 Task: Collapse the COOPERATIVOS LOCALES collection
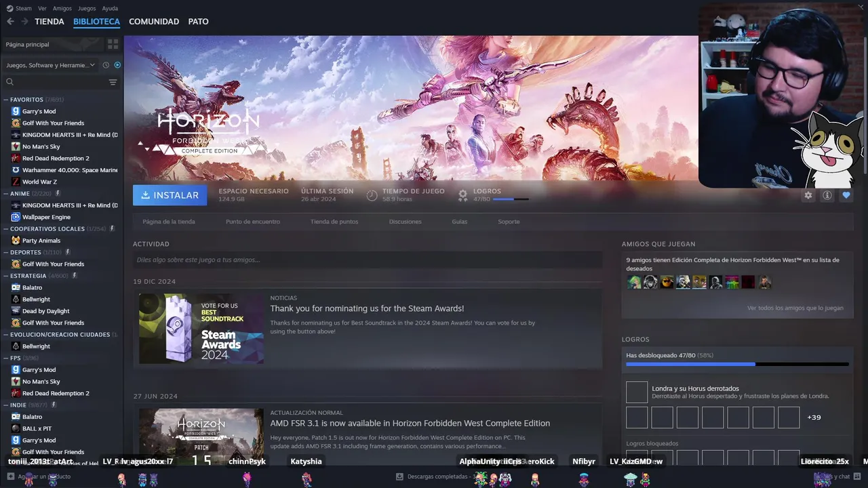pos(6,228)
